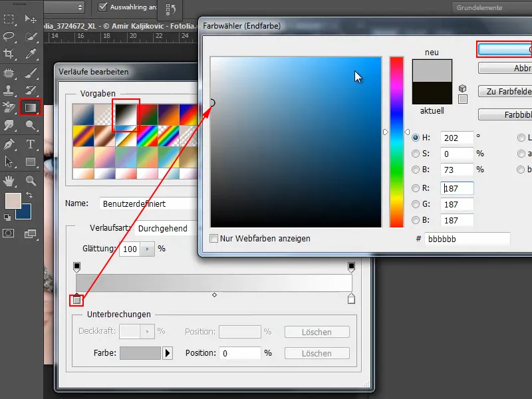
Task: Select the right opacity stop above gradient
Action: point(352,267)
